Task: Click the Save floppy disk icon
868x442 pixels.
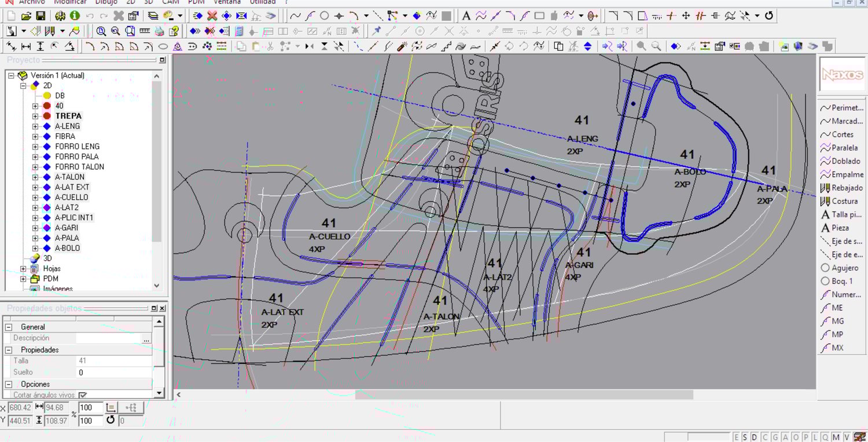Action: 41,16
